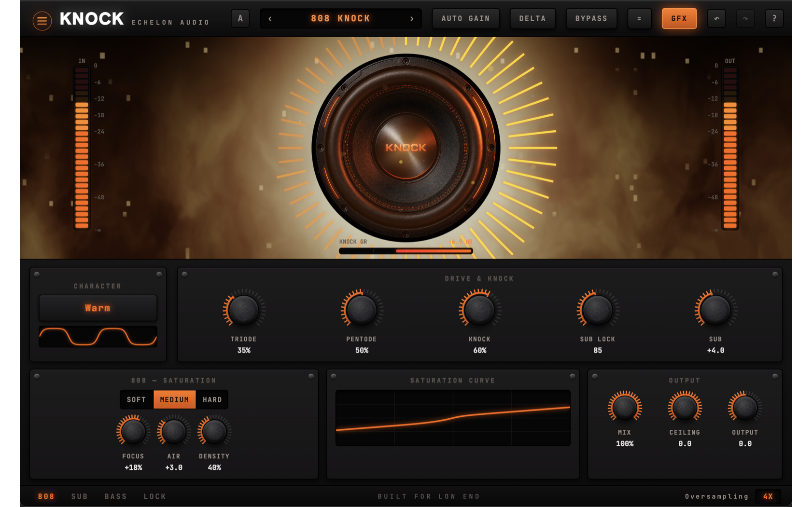Click the undo arrow icon
The width and height of the screenshot is (812, 507).
point(716,18)
